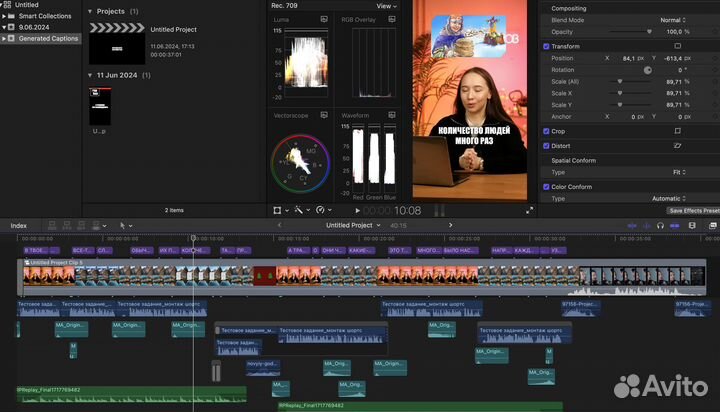Disable the Distort checkbox
This screenshot has width=720, height=412.
pos(546,145)
